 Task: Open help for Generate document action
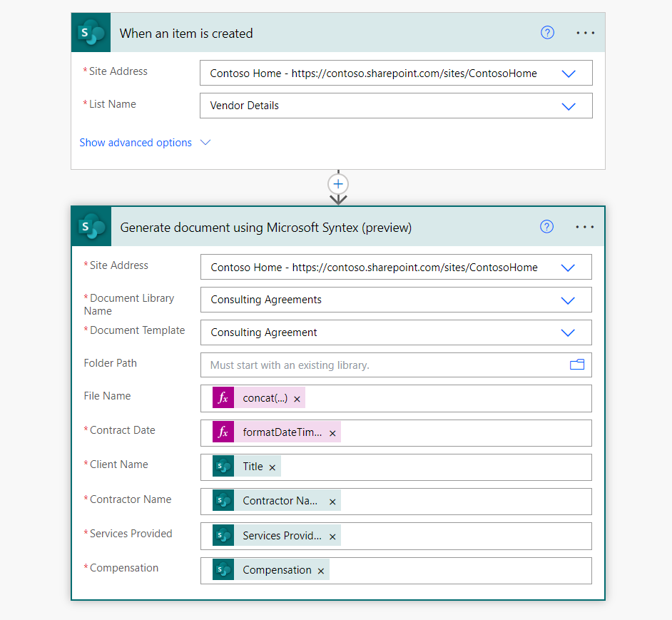(x=546, y=227)
